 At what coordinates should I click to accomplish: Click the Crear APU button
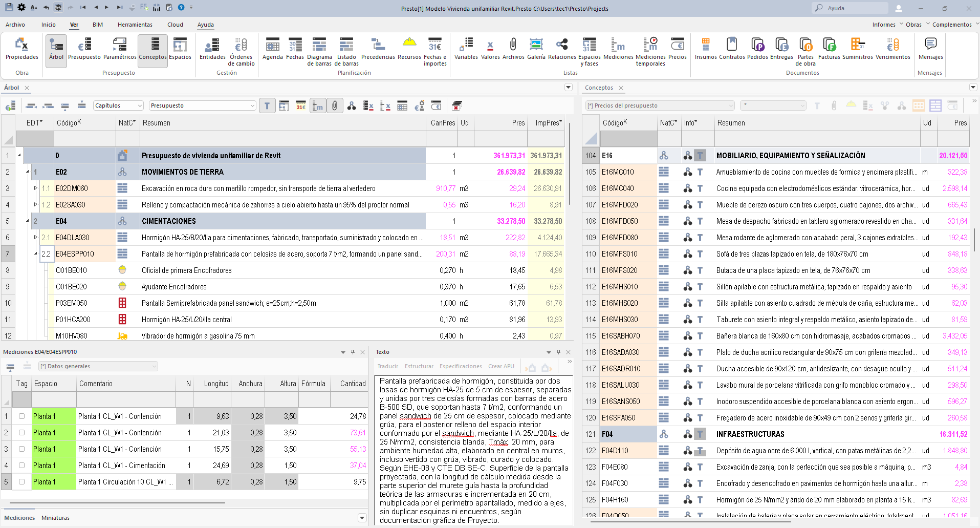coord(501,367)
